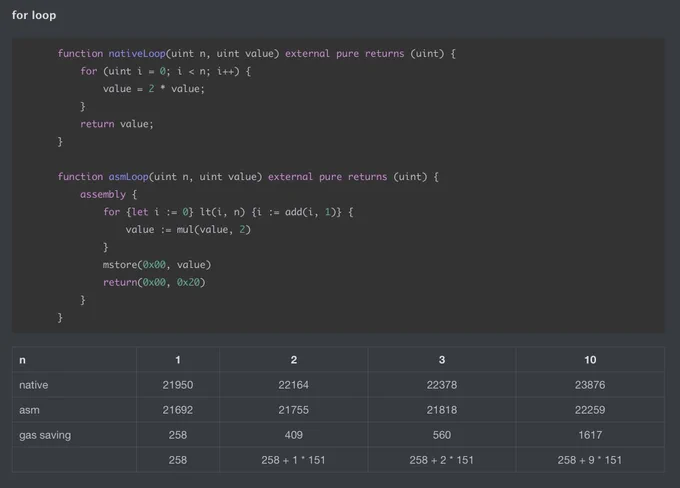Click the column header '2'
This screenshot has width=680, height=488.
pyautogui.click(x=294, y=360)
